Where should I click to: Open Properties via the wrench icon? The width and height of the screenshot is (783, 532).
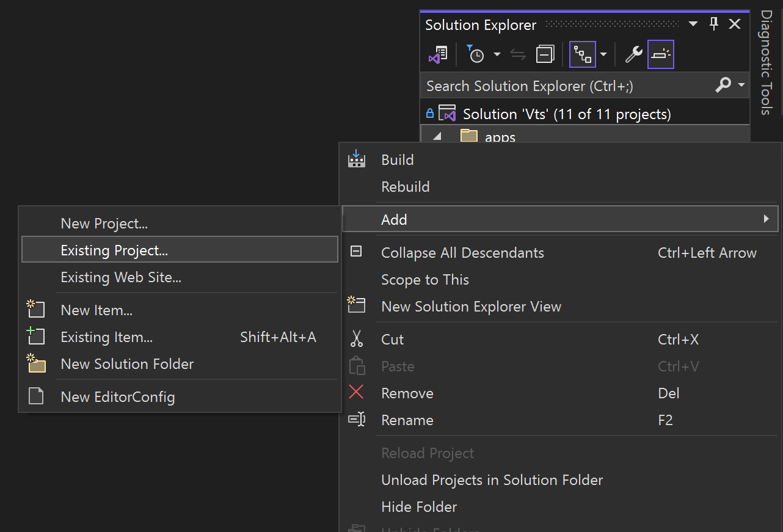click(633, 55)
